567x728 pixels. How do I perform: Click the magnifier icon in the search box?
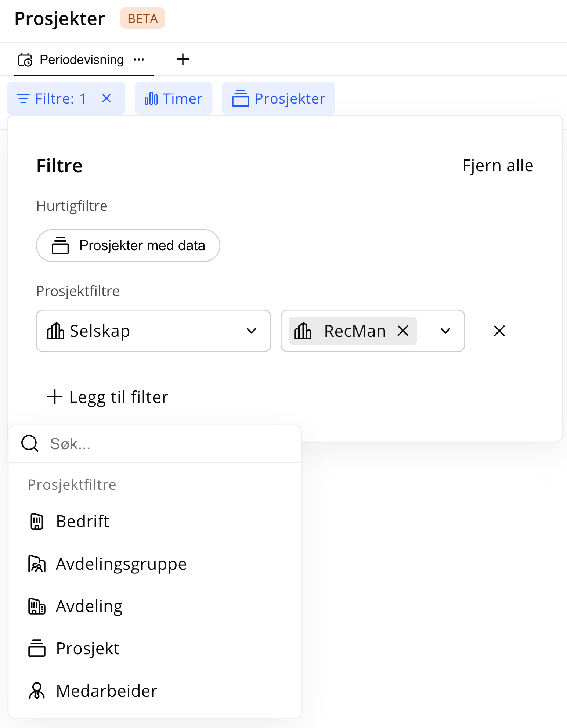pos(30,443)
